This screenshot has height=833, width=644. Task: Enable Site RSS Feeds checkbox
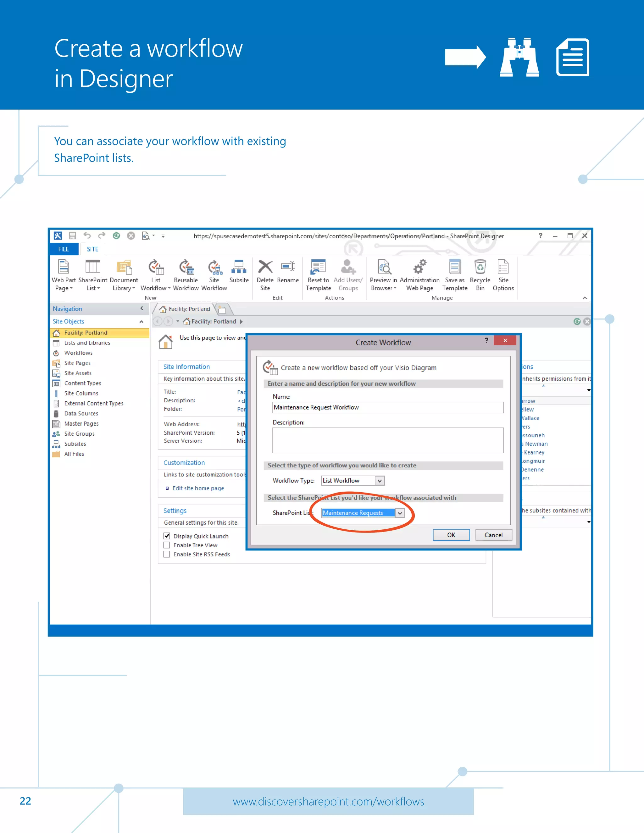tap(167, 554)
